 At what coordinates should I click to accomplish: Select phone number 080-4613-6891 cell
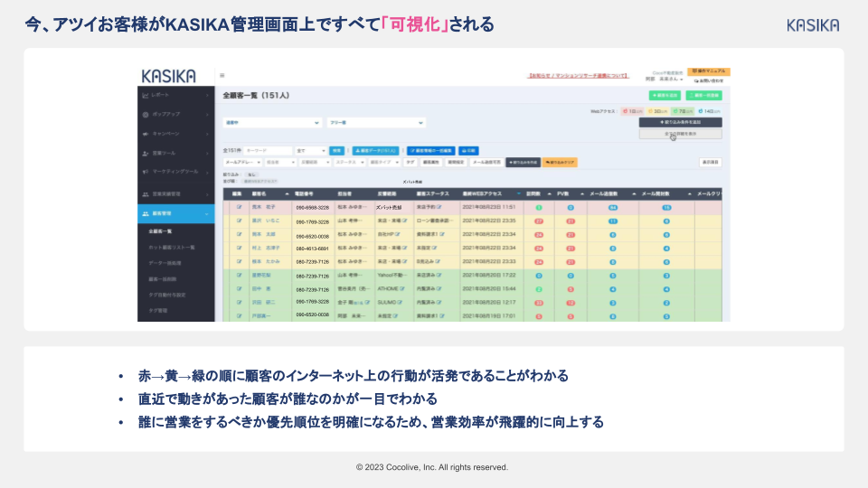click(x=312, y=249)
